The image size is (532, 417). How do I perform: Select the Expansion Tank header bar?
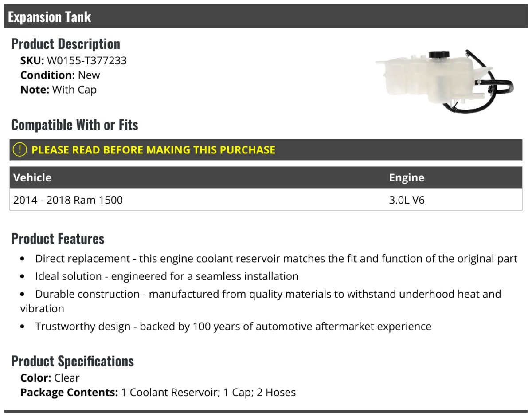click(x=266, y=16)
